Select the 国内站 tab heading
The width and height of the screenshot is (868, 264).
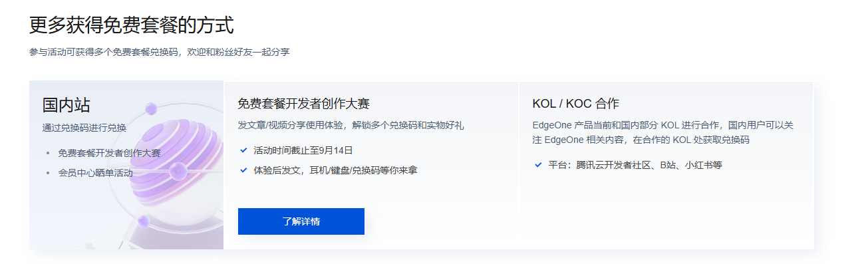tap(67, 105)
